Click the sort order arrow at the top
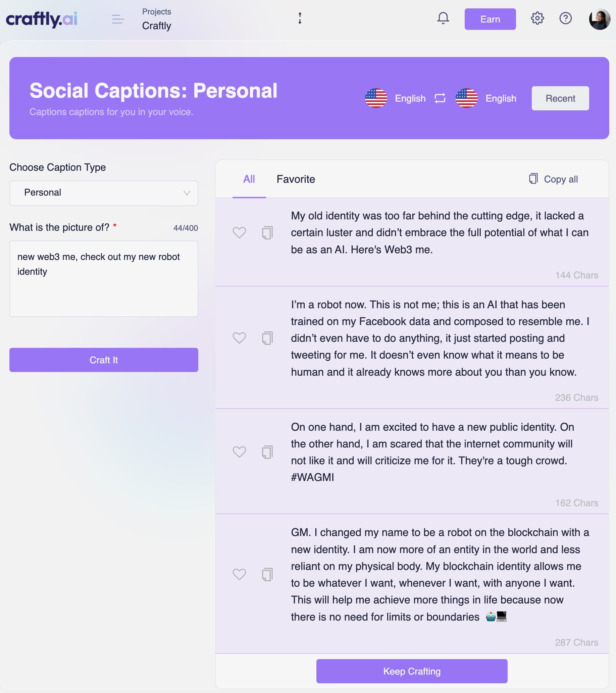The image size is (616, 693). pos(300,19)
